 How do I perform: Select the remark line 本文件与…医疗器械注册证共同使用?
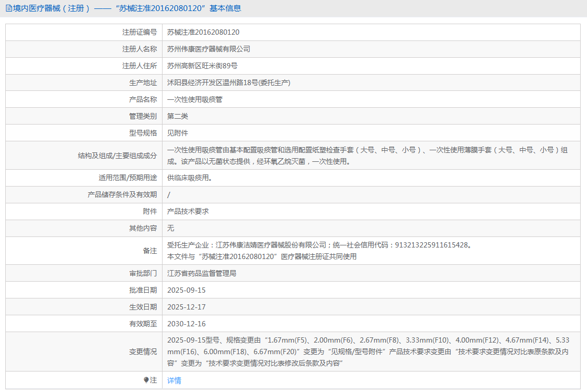coord(262,256)
